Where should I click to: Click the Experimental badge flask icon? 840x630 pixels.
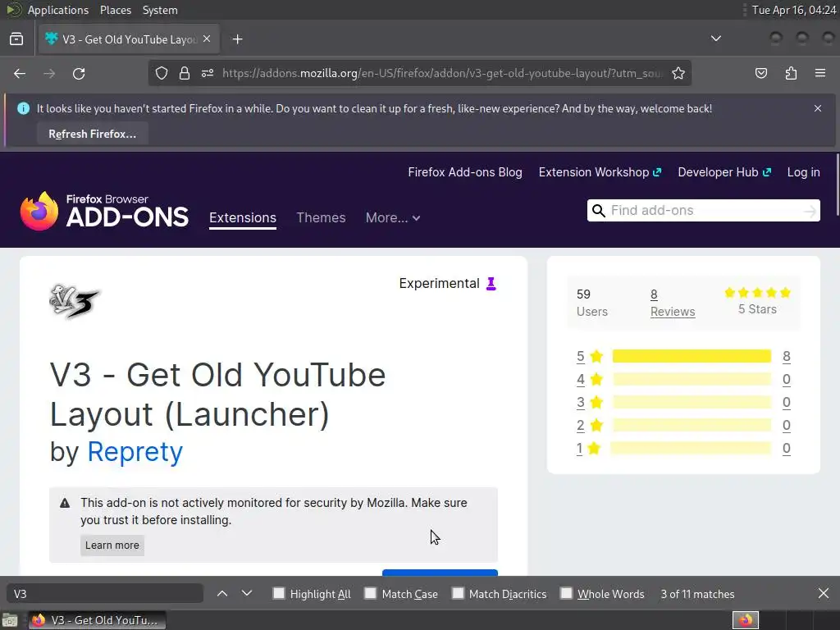pos(491,283)
